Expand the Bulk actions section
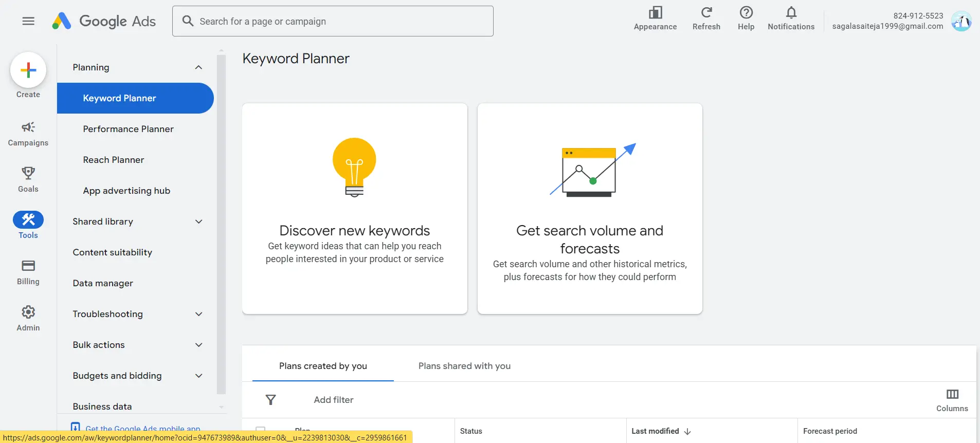Screen dimensions: 980x443 pos(198,345)
